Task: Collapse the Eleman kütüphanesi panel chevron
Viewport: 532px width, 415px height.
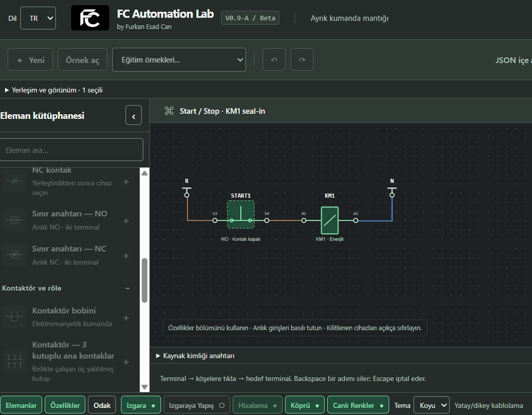Action: (x=134, y=115)
